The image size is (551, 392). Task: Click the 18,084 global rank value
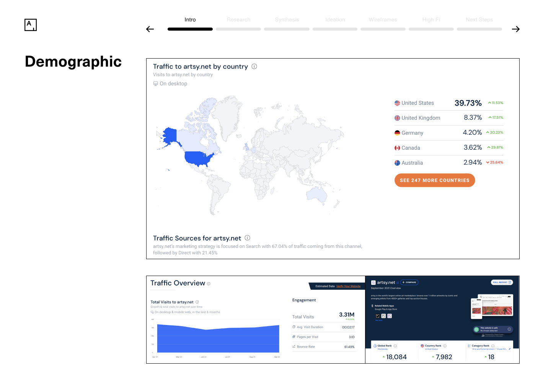(396, 357)
